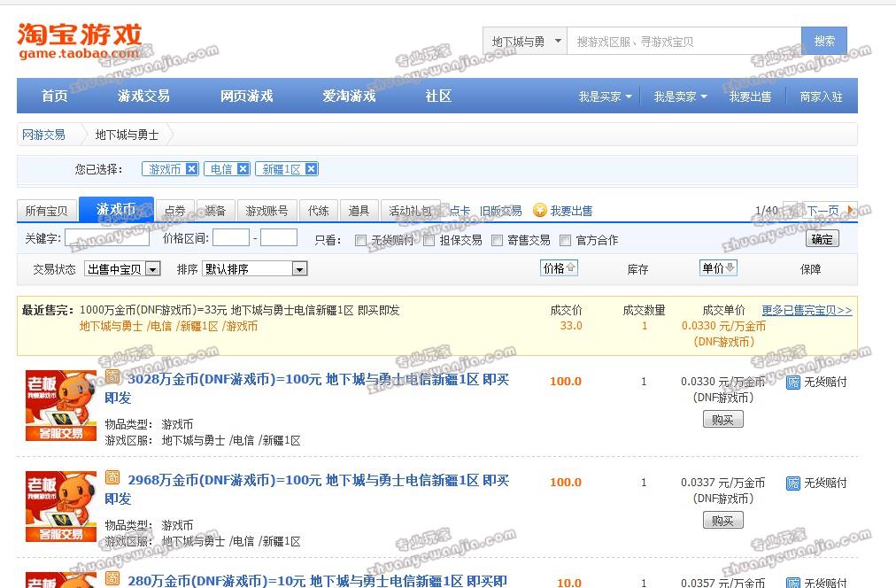Image resolution: width=896 pixels, height=588 pixels.
Task: Open the 3028万金币 seller thumbnail
Action: point(61,406)
